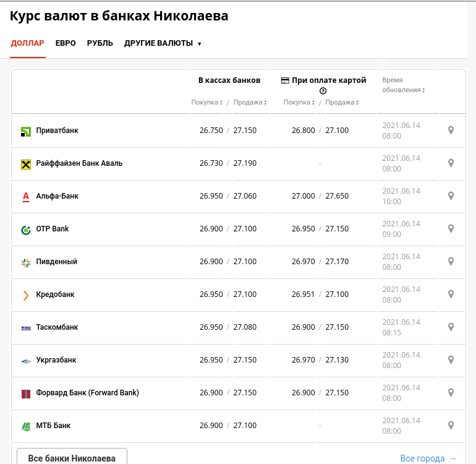
Task: Open map pin for Райффайзен Банк Аваль
Action: pyautogui.click(x=451, y=163)
